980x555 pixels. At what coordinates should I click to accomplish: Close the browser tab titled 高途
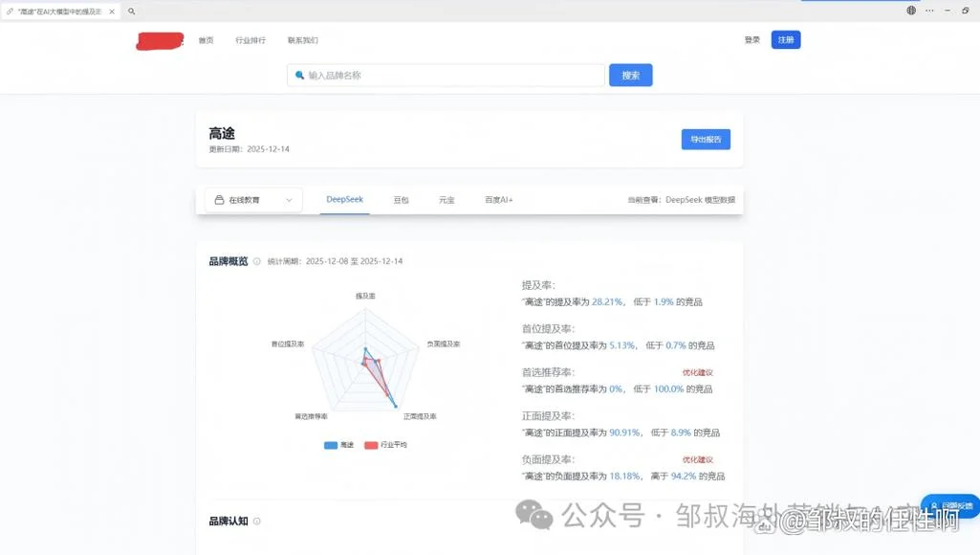112,11
